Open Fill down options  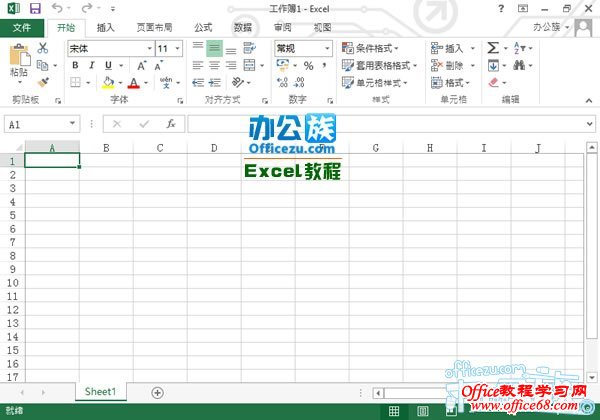coord(493,65)
